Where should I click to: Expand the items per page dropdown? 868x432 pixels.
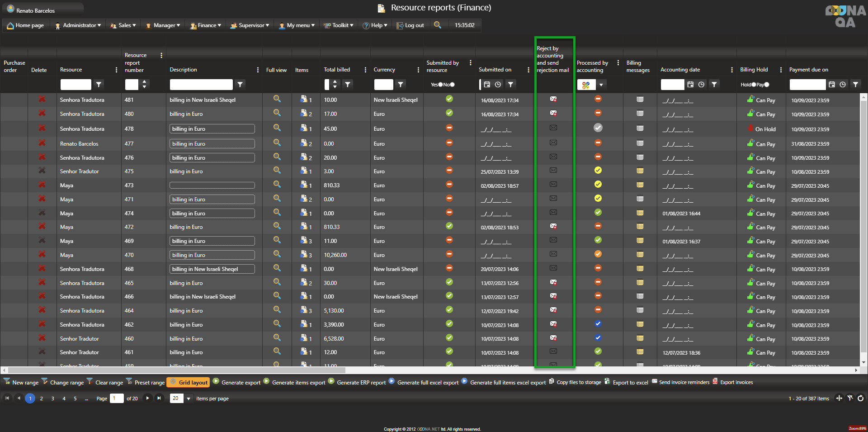pyautogui.click(x=188, y=399)
